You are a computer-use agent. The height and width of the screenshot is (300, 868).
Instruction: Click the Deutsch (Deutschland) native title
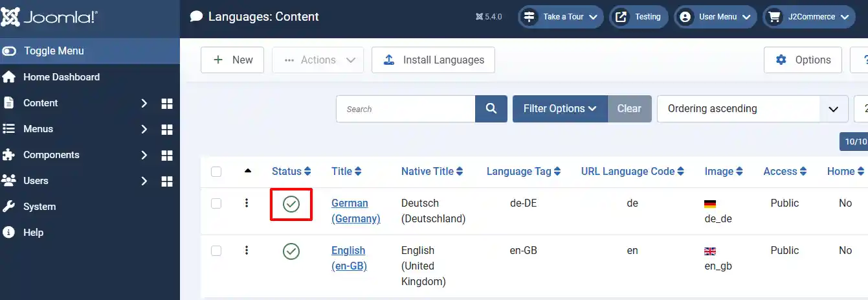tap(434, 211)
